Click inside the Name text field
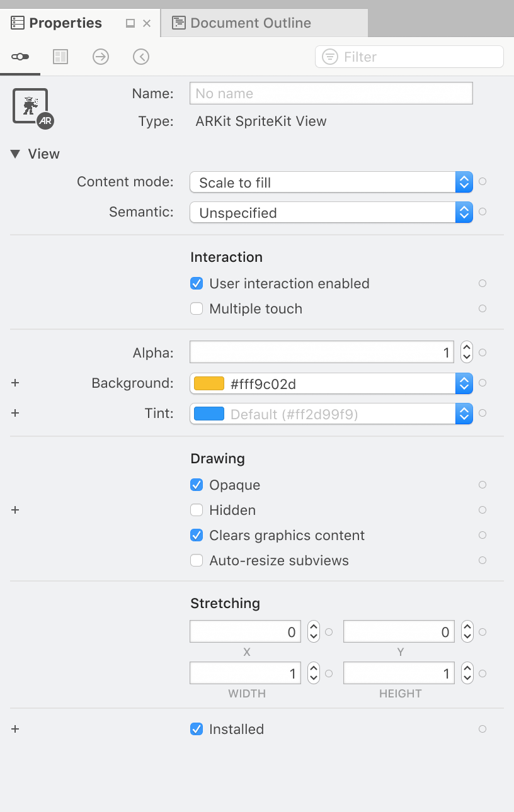The height and width of the screenshot is (812, 514). [331, 93]
